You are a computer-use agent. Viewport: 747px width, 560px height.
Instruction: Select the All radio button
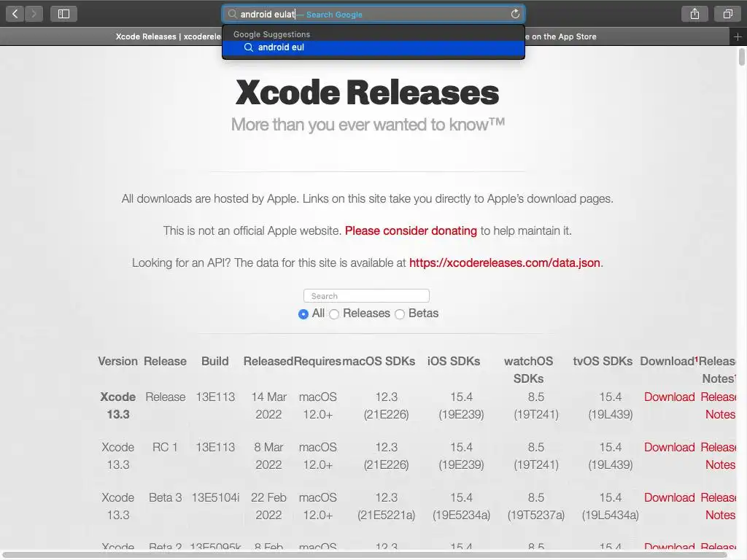(303, 314)
